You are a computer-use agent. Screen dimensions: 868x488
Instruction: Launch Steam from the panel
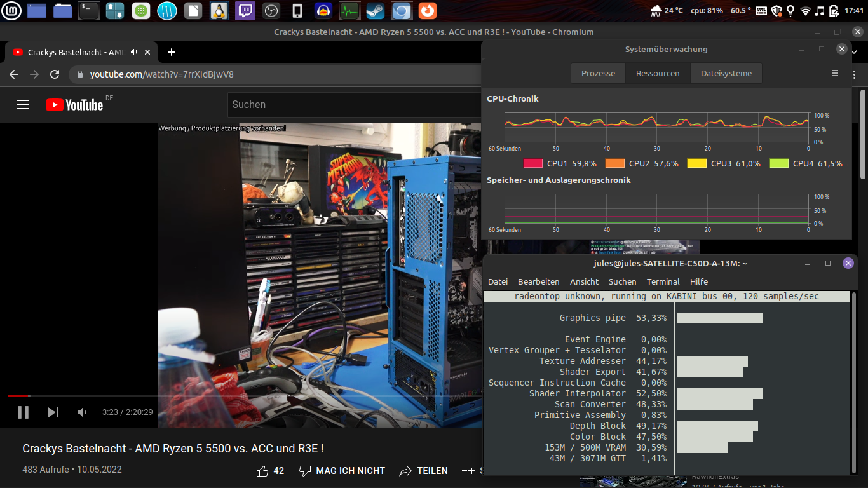[x=375, y=10]
